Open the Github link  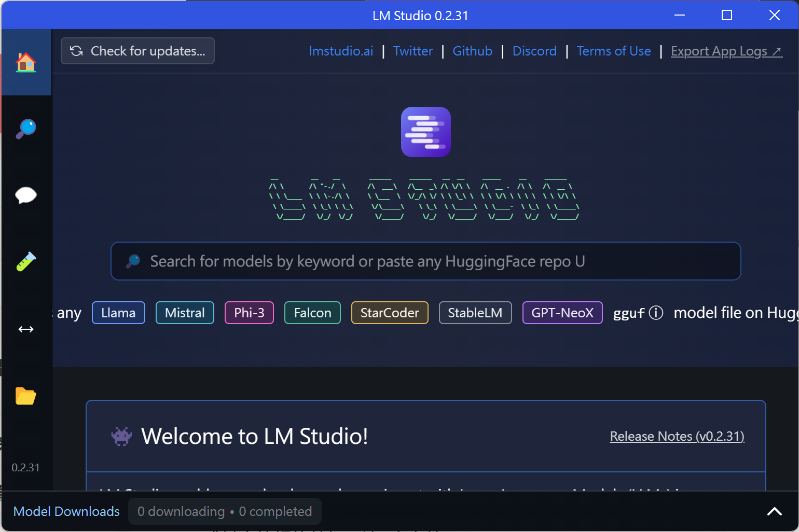473,51
